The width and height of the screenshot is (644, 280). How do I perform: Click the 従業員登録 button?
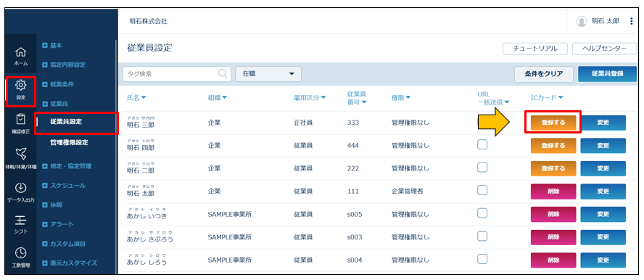click(607, 74)
